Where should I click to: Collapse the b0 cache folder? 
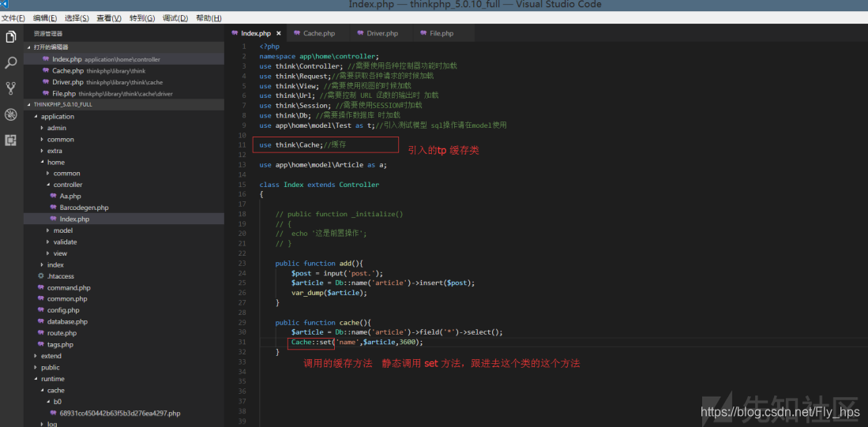tap(57, 402)
